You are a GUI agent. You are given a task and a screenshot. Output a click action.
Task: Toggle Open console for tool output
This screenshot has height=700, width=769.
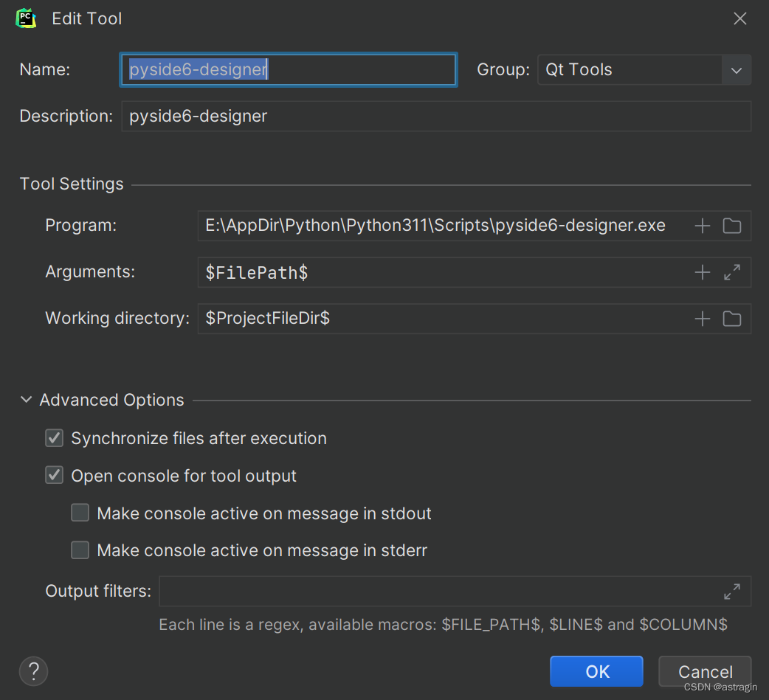(54, 476)
